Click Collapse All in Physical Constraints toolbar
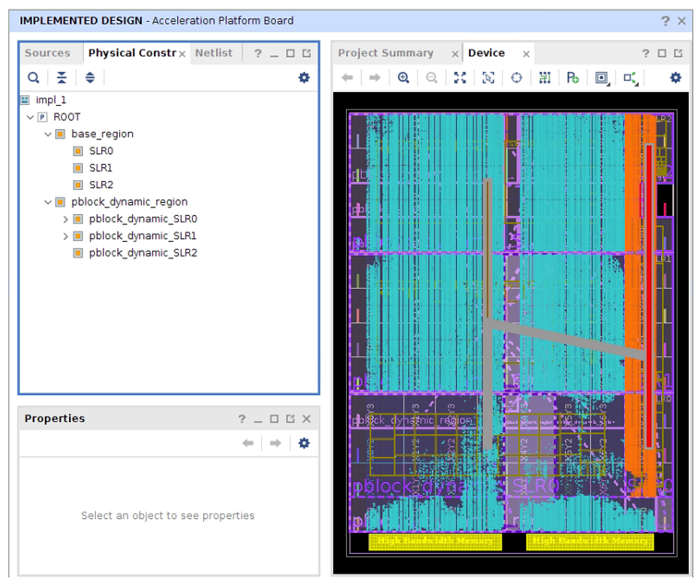This screenshot has width=700, height=588. pyautogui.click(x=62, y=77)
